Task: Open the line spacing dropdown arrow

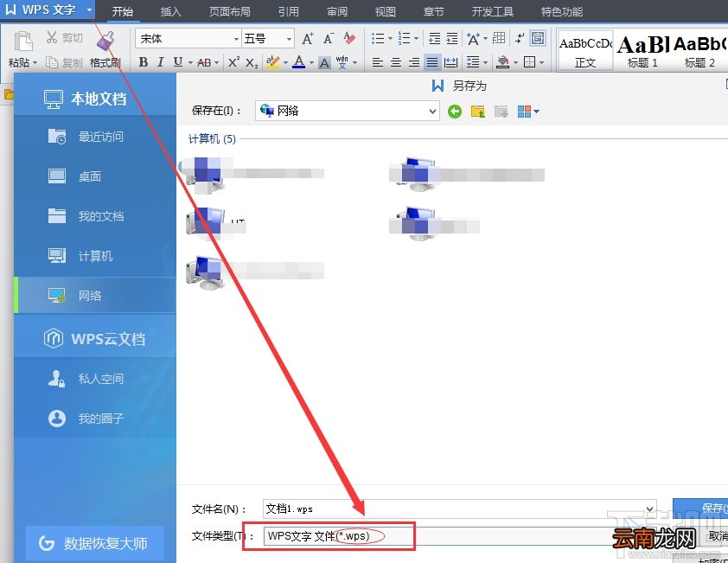Action: coord(486,63)
